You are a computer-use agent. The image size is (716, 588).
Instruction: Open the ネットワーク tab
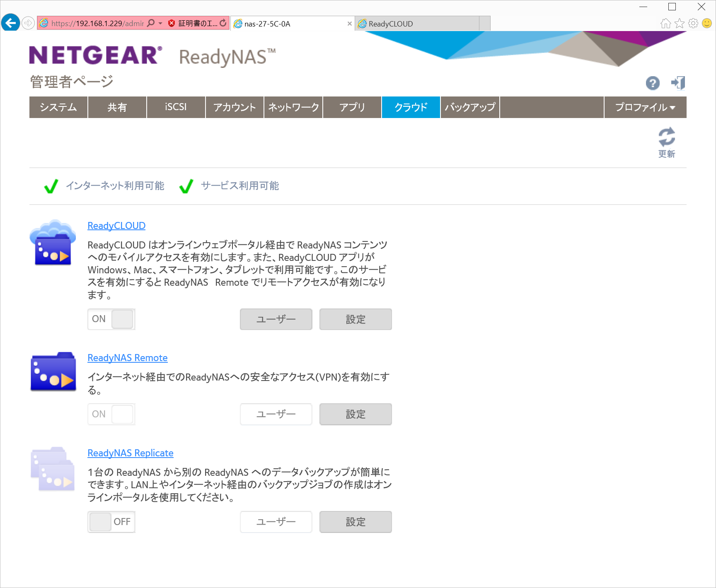293,107
